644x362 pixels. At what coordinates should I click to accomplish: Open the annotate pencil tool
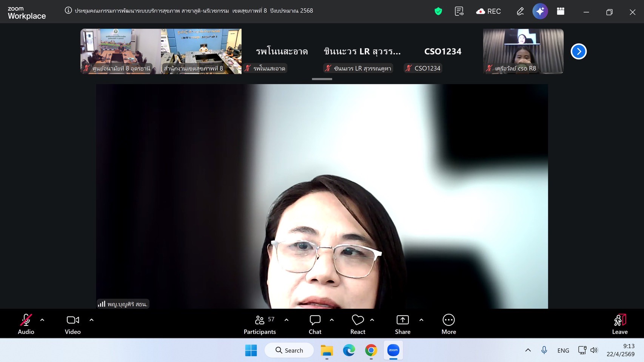520,11
